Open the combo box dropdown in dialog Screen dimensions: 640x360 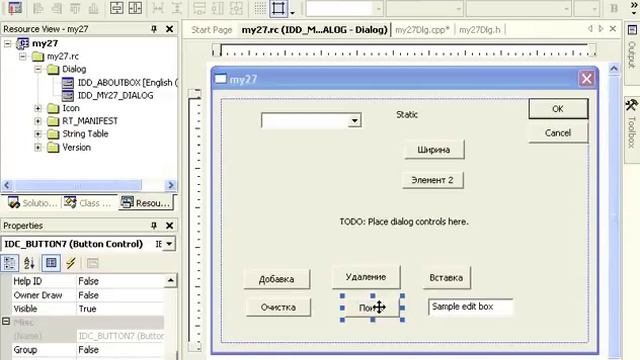click(x=355, y=120)
